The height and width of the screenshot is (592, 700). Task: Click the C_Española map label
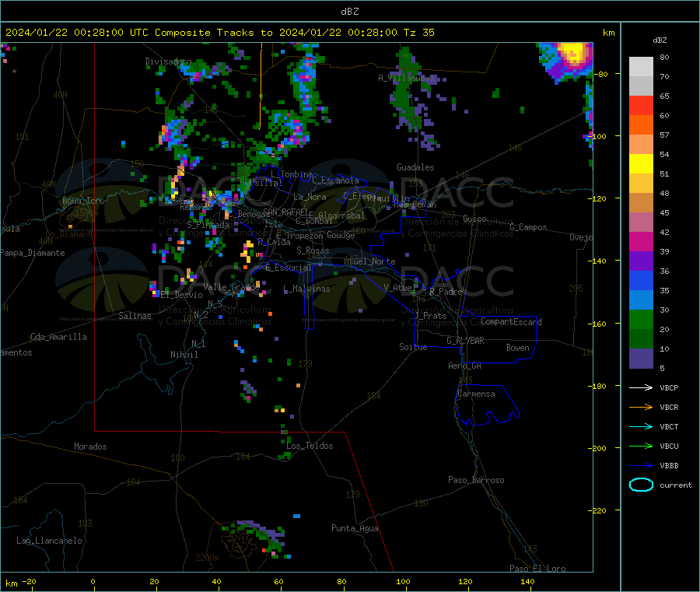pyautogui.click(x=335, y=180)
